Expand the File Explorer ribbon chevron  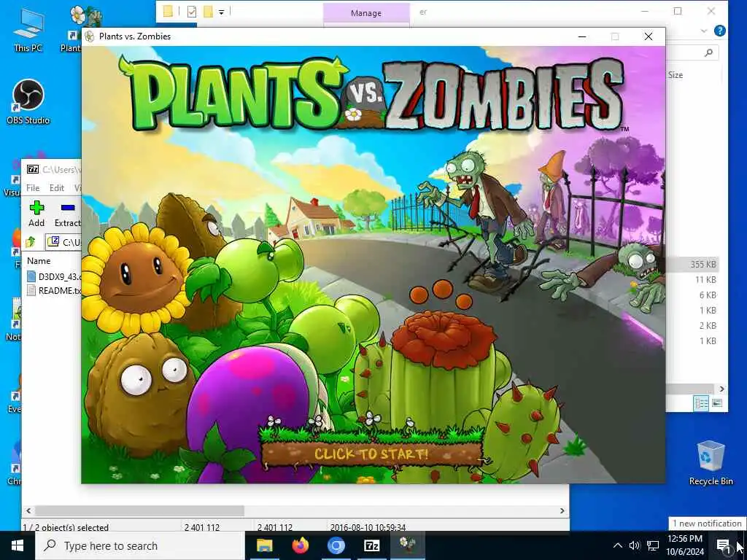click(x=704, y=31)
